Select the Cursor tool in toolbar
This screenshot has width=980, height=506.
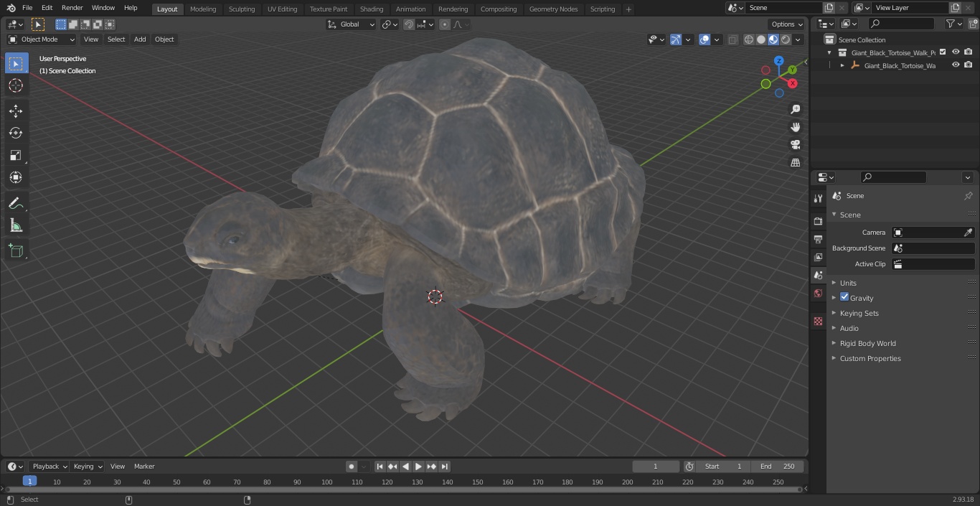[16, 85]
